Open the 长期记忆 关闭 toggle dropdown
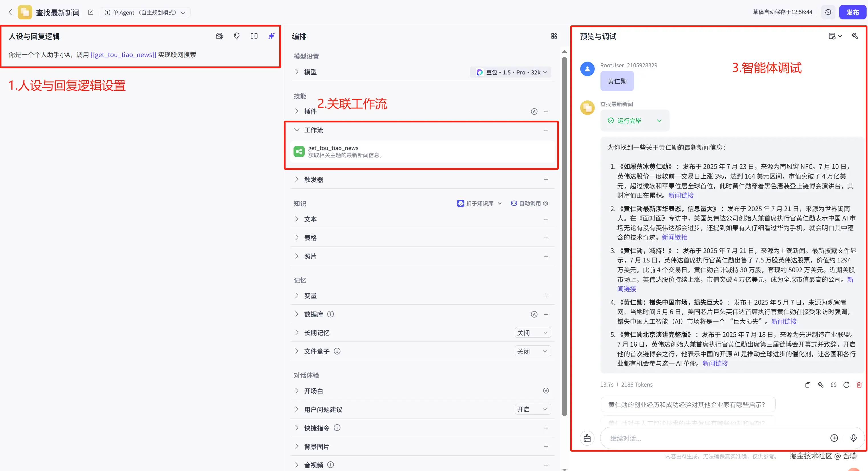The height and width of the screenshot is (471, 868). coord(532,333)
